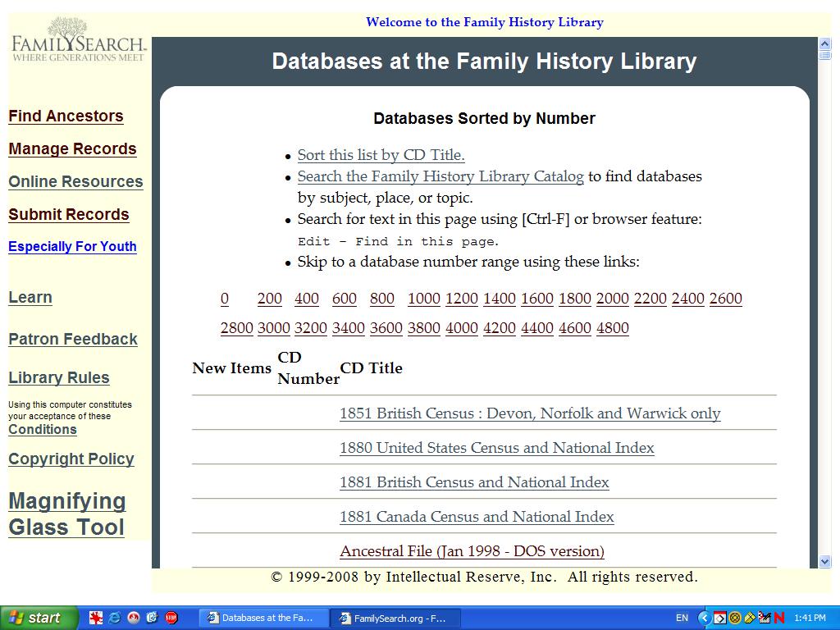Open Ancestral File (Jan 1998 - DOS version)

tap(472, 550)
